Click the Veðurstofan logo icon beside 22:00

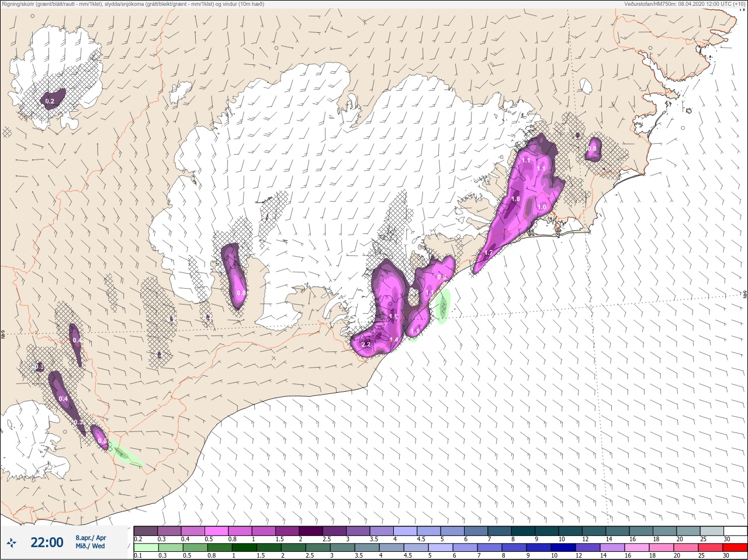click(12, 542)
